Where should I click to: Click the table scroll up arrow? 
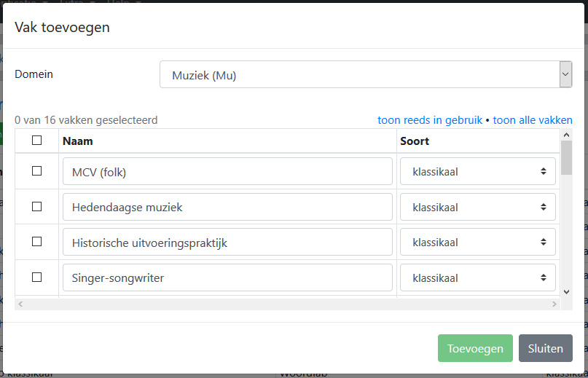click(x=566, y=135)
